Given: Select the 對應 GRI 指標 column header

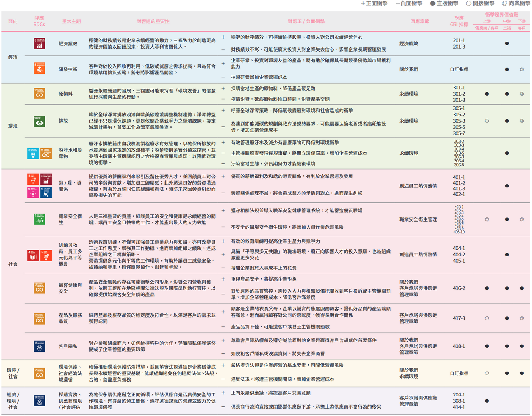Looking at the screenshot, I should tap(459, 21).
